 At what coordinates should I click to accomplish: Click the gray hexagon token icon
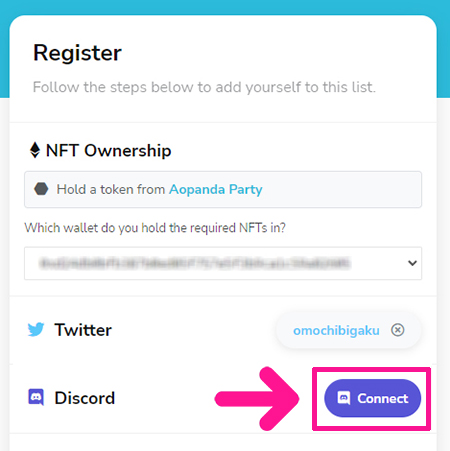point(41,189)
